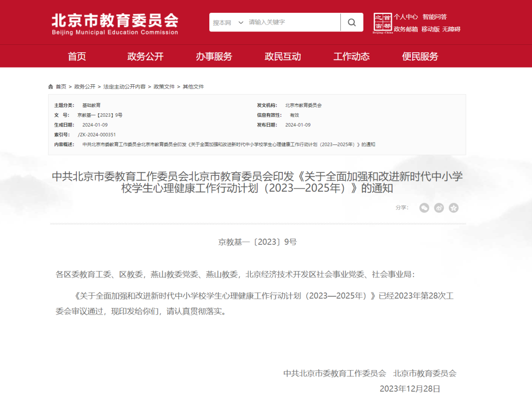Click the article main title heading
This screenshot has height=410, width=532.
(257, 182)
